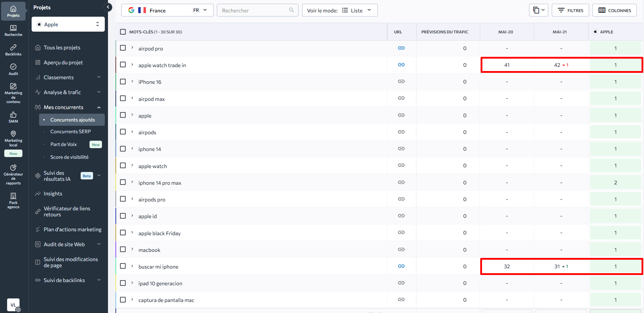
Task: Collapse the Projets side panel arrow
Action: coord(108,7)
